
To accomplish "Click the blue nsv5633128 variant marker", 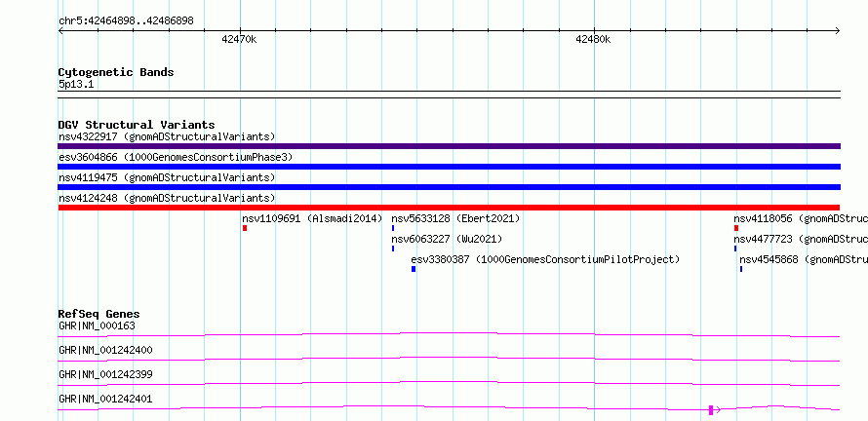I will [x=393, y=228].
